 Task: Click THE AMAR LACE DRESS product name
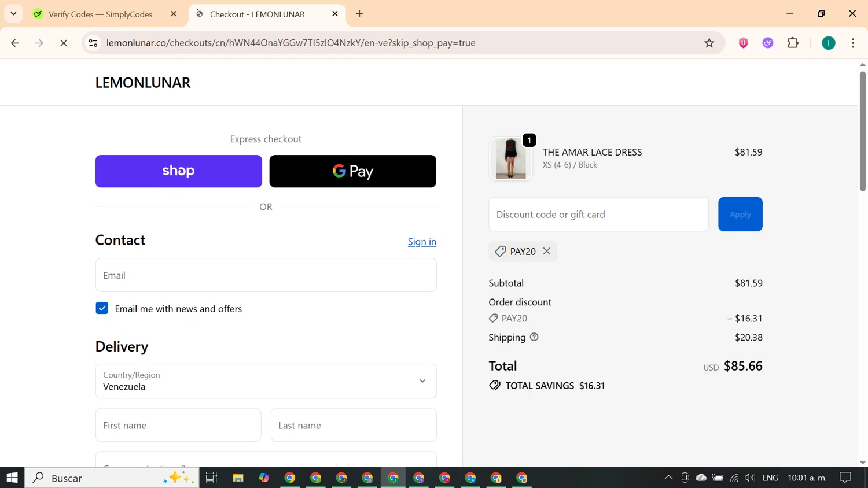pos(592,152)
